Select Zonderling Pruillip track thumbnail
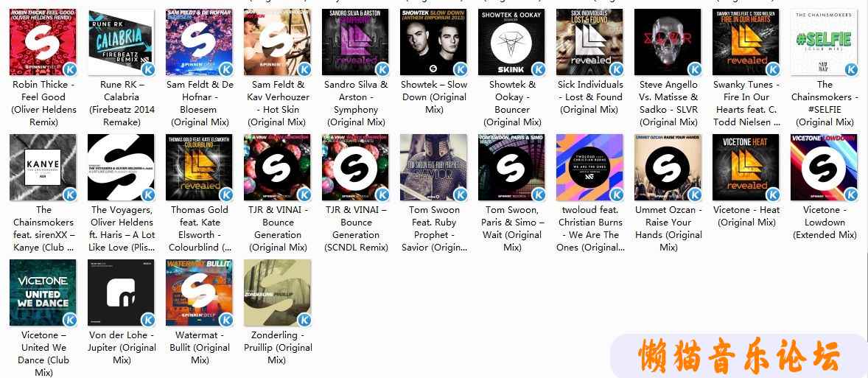The width and height of the screenshot is (868, 378). [277, 293]
